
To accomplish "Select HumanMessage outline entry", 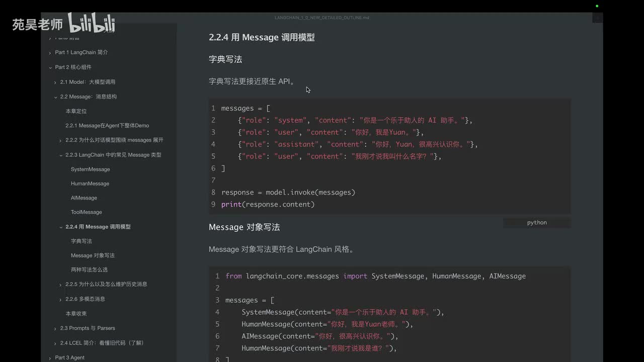I will pos(90,184).
